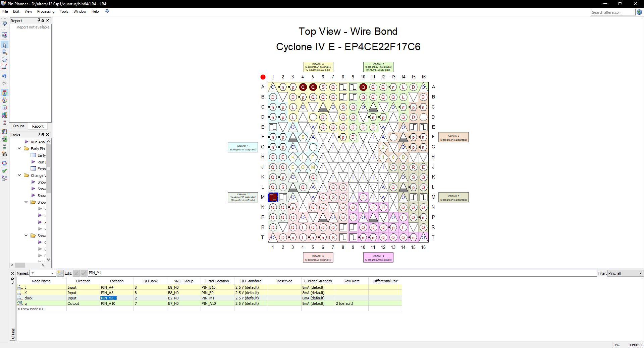Screen dimensions: 644x348
Task: Close the Tasks panel
Action: (x=48, y=135)
